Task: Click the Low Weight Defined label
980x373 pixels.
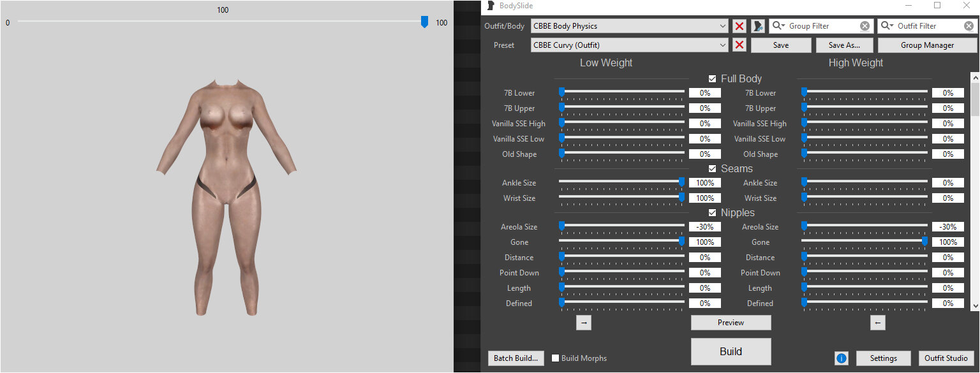Action: point(519,304)
